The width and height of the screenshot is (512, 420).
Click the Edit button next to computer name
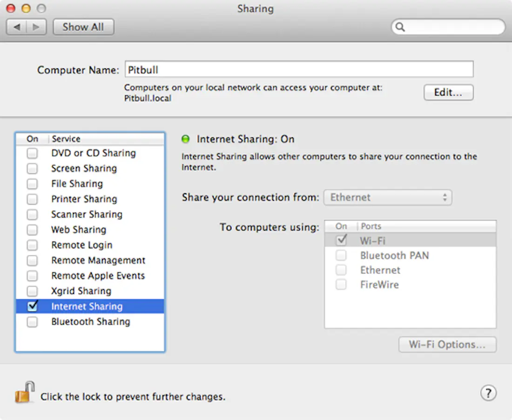448,92
